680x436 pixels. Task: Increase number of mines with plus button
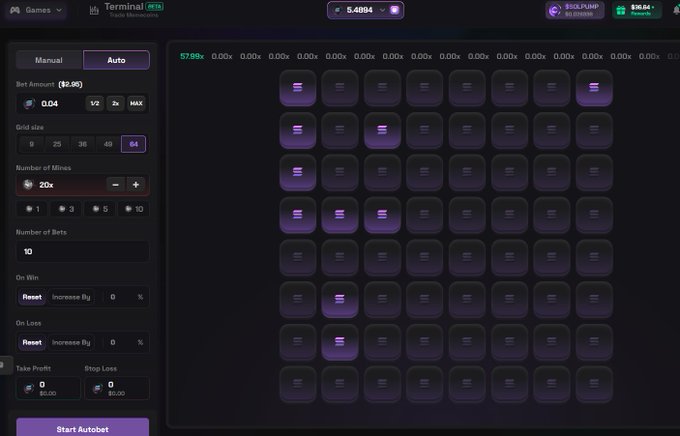click(x=136, y=185)
